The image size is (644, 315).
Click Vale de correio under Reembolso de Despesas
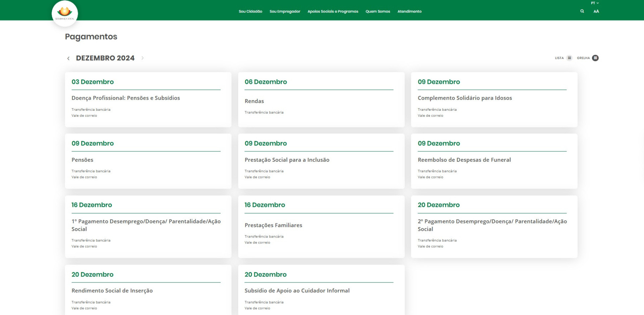[430, 177]
